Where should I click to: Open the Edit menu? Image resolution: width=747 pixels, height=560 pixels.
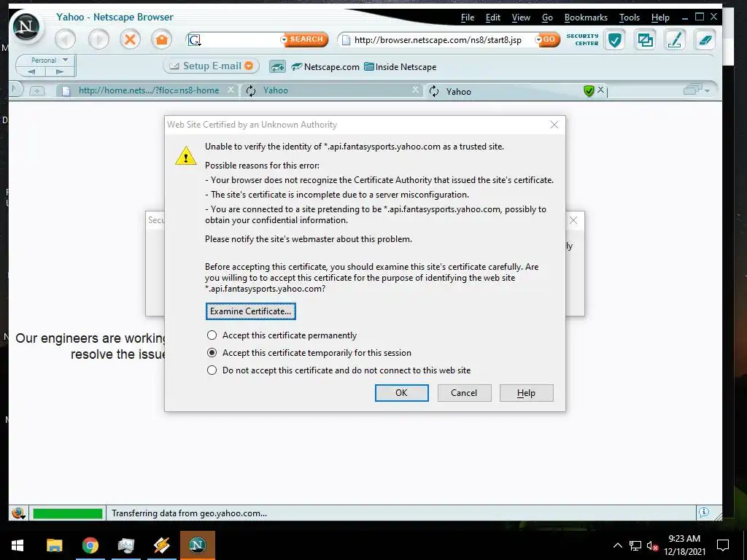point(492,17)
